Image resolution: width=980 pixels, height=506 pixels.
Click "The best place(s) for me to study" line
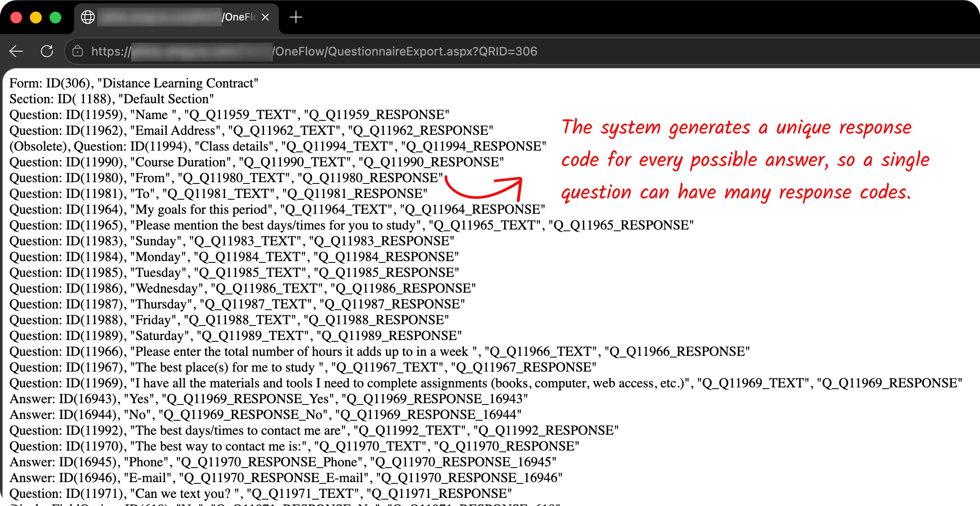[303, 367]
